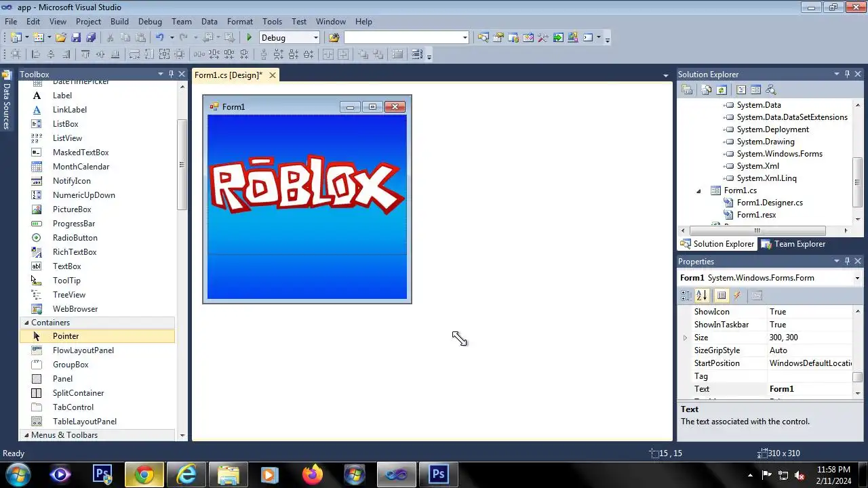Open the active documents list dropdown arrow
868x488 pixels.
[665, 75]
